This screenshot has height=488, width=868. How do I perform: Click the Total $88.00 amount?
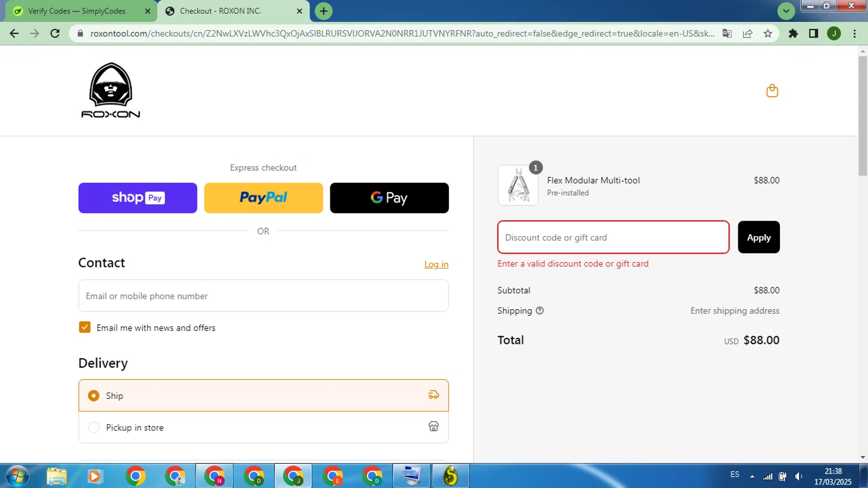pos(761,340)
